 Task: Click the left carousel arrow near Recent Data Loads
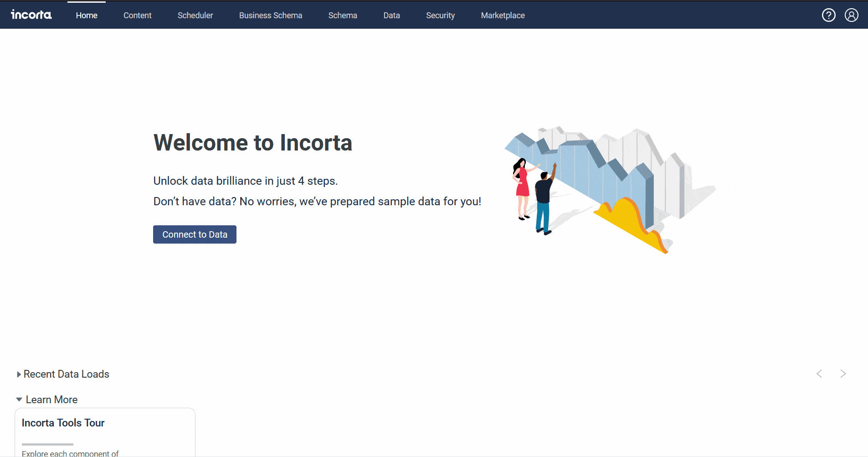[819, 374]
